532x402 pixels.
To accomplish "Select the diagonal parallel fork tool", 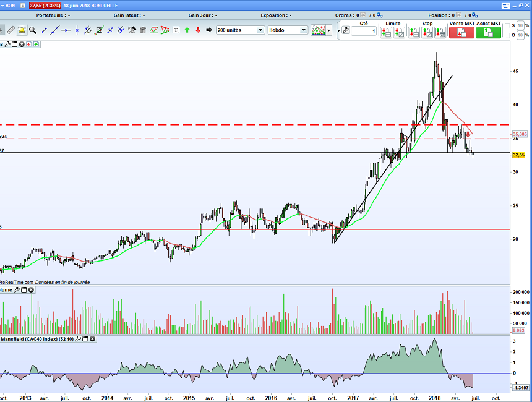I will [x=121, y=30].
